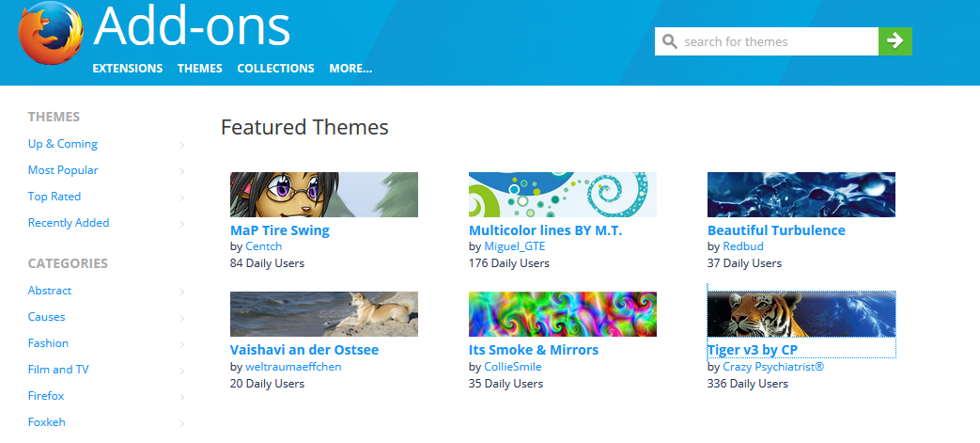Open the Collections menu item
980x443 pixels.
275,69
